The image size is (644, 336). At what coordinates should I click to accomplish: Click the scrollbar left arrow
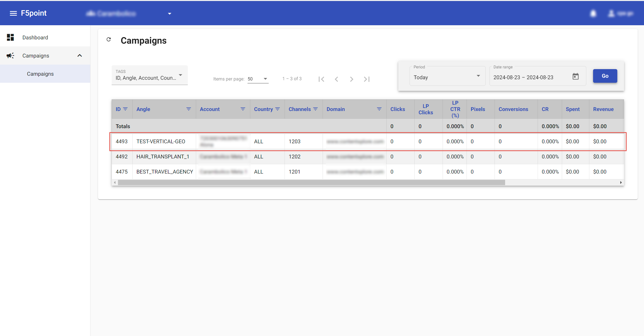pos(115,182)
